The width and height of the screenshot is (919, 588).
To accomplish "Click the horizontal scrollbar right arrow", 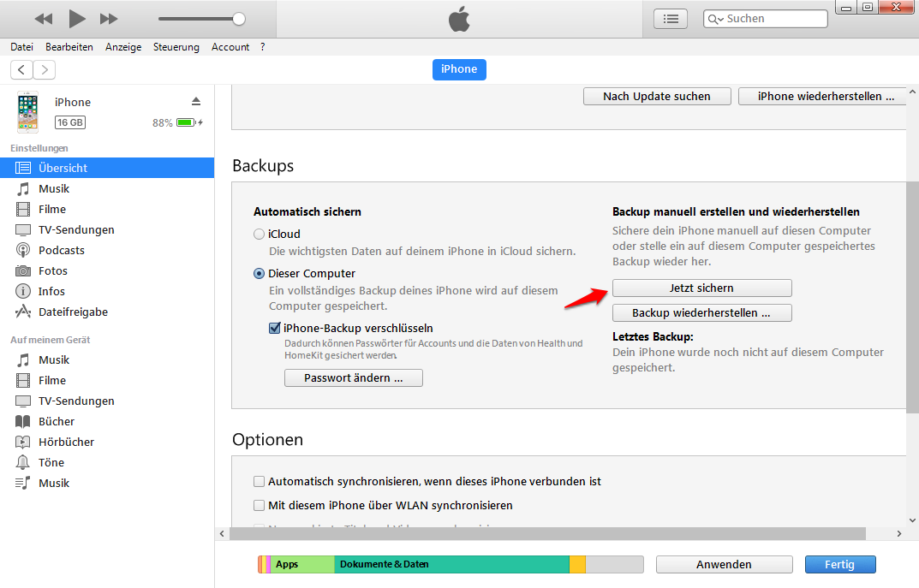I will click(899, 533).
